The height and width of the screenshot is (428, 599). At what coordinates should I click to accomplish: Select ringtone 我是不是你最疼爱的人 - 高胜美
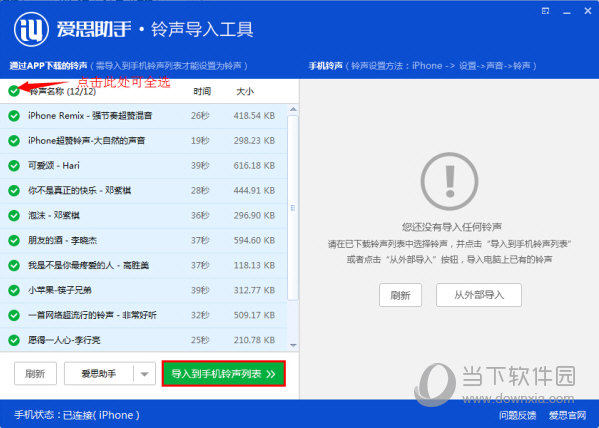click(x=144, y=265)
